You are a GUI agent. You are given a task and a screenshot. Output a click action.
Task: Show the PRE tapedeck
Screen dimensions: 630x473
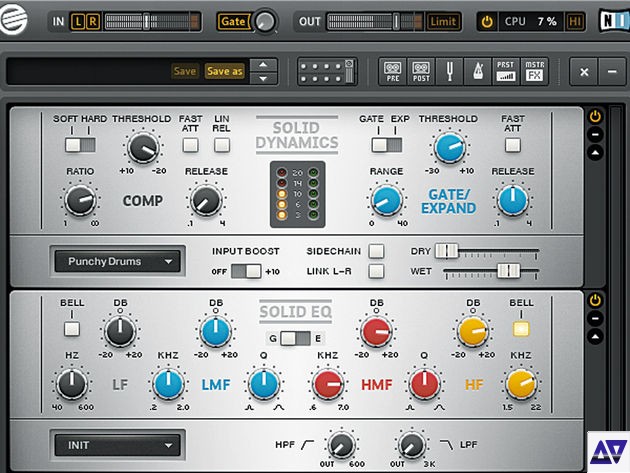pos(393,72)
